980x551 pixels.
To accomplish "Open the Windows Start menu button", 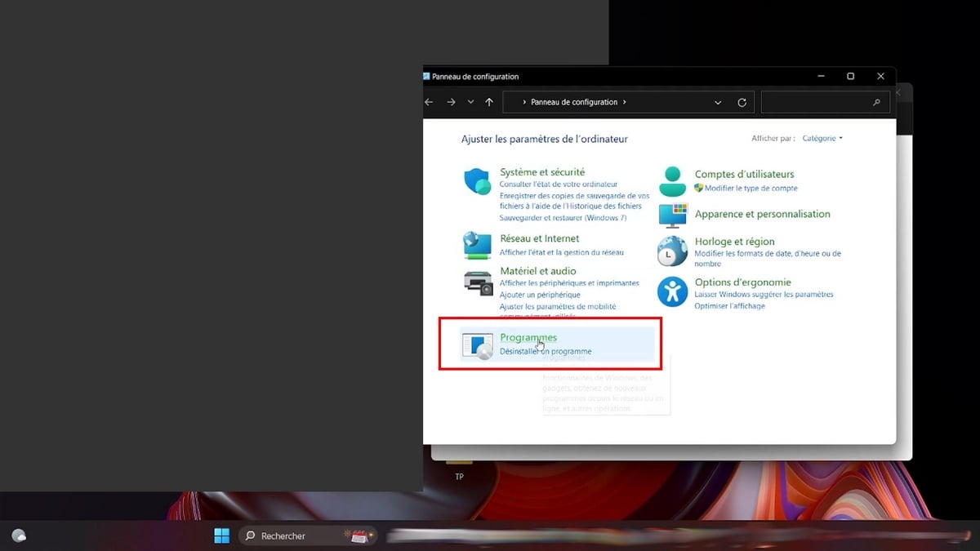I will click(x=221, y=535).
